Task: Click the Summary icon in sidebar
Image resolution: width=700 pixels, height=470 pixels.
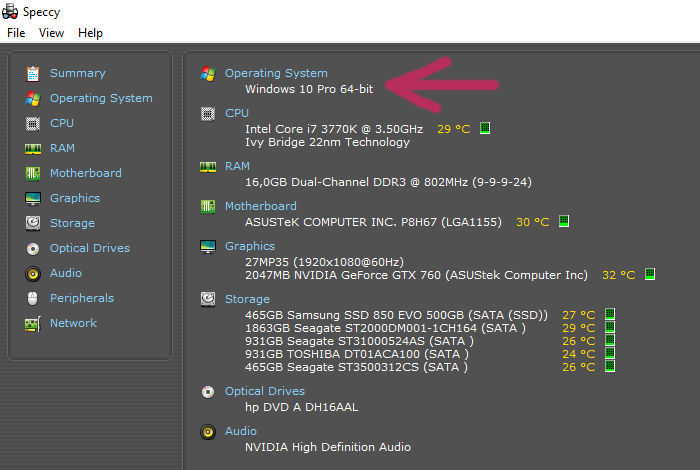Action: pyautogui.click(x=33, y=73)
